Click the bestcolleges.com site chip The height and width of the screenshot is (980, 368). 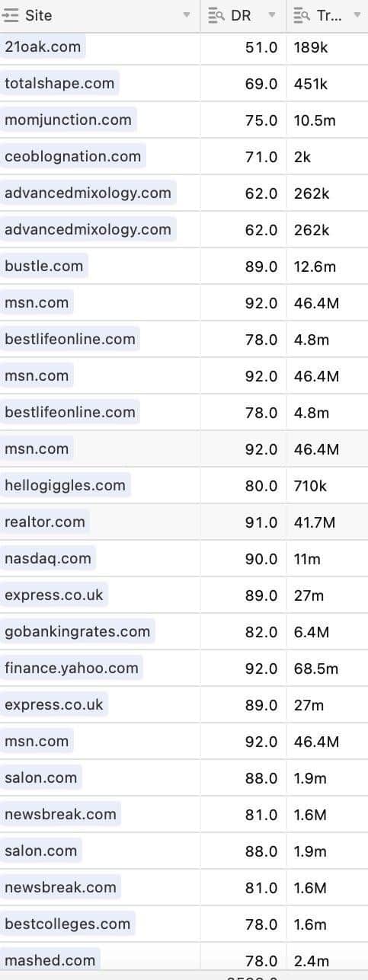68,924
